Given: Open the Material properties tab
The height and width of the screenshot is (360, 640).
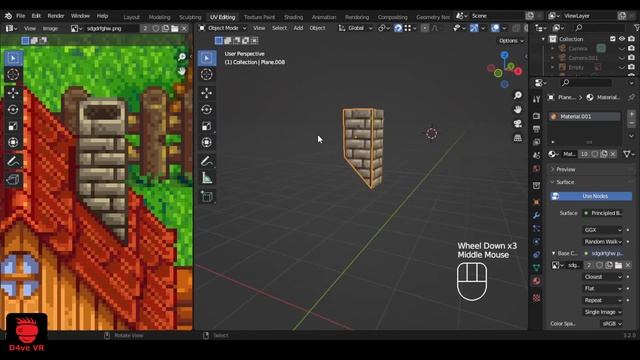Looking at the screenshot, I should [536, 281].
